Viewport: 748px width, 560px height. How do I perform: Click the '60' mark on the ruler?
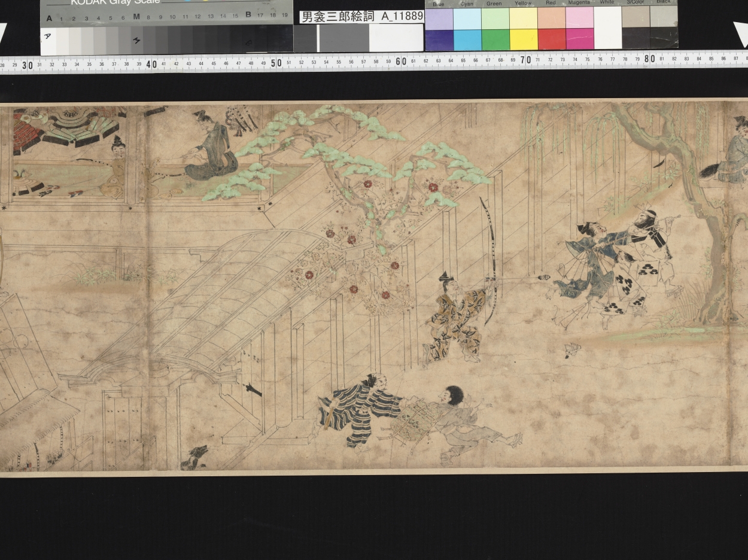pos(401,62)
